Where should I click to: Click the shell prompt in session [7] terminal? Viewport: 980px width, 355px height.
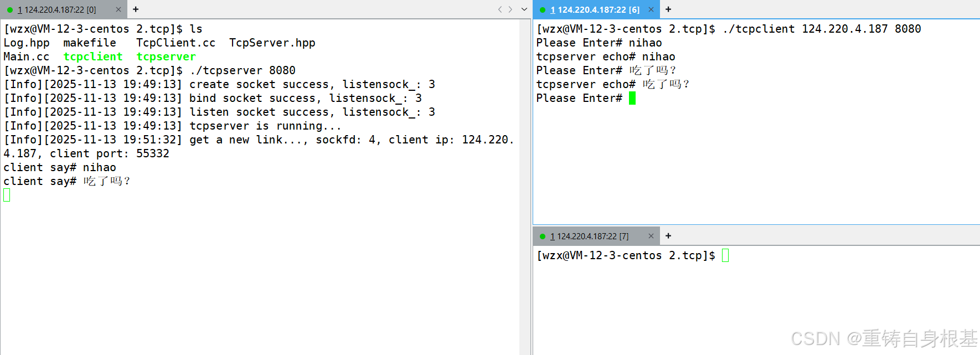click(x=626, y=255)
